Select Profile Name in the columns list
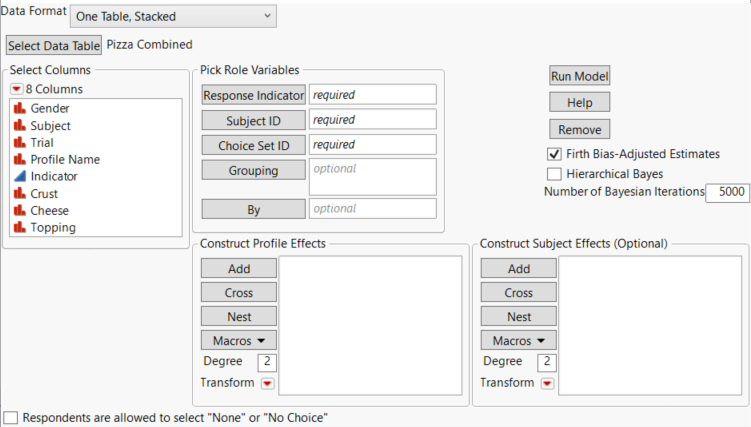 [65, 160]
